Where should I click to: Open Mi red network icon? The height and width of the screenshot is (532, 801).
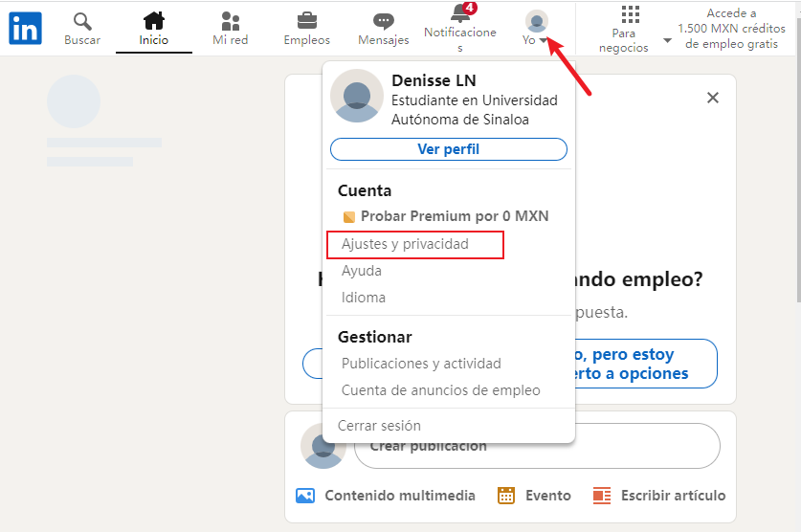[x=230, y=21]
